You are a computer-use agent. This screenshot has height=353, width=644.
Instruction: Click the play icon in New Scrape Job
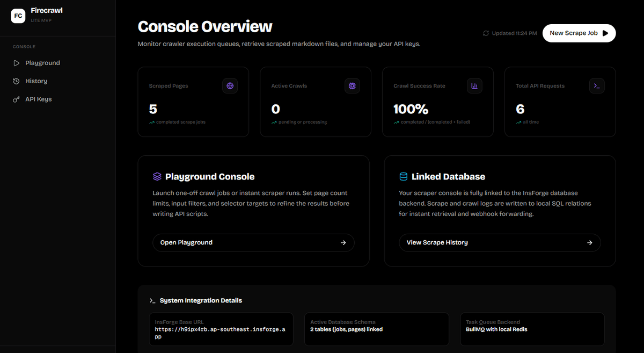coord(605,33)
